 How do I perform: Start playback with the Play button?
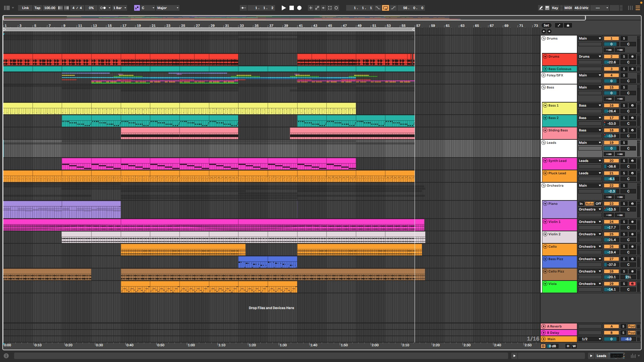(x=283, y=8)
